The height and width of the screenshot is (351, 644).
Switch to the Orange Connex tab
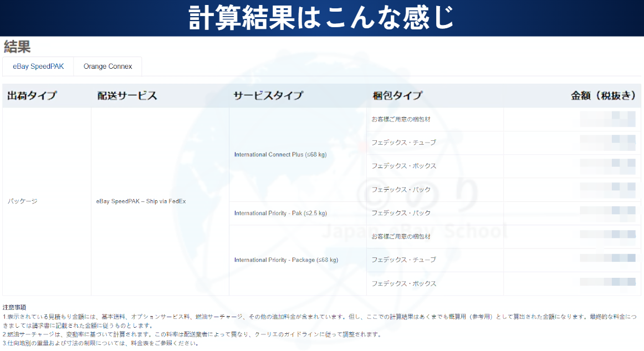coord(108,67)
